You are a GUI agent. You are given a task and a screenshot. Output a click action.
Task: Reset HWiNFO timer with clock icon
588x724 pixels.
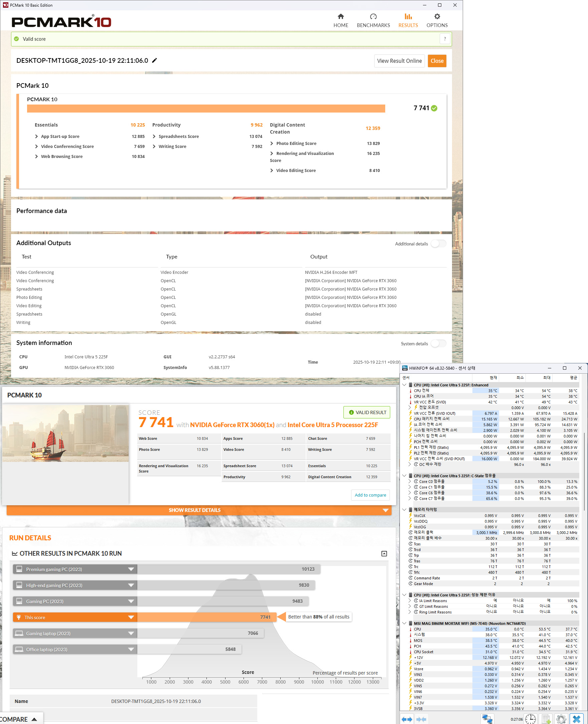click(x=531, y=719)
